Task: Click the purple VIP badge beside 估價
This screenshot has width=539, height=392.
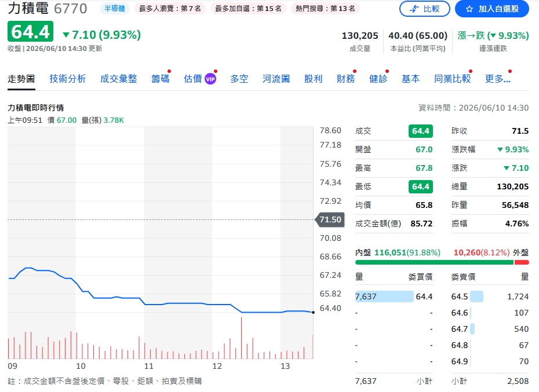Action: (210, 79)
